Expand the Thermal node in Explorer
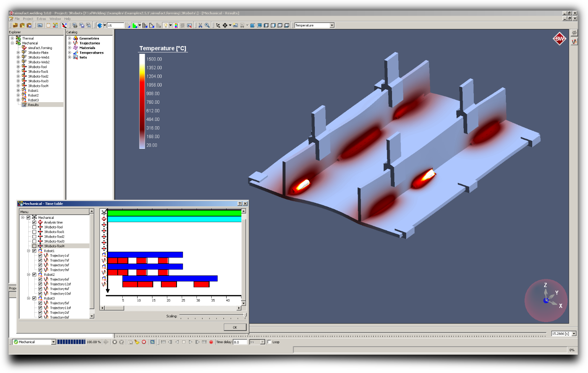The width and height of the screenshot is (588, 373). (12, 38)
